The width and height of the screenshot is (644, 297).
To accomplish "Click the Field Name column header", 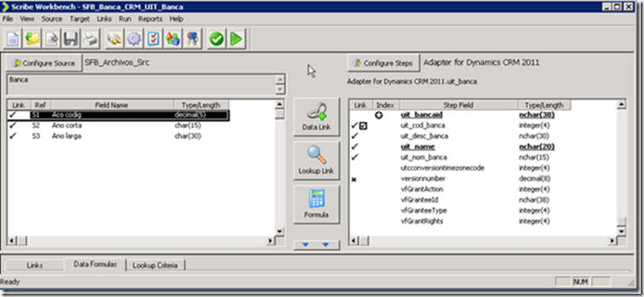I will pyautogui.click(x=112, y=105).
